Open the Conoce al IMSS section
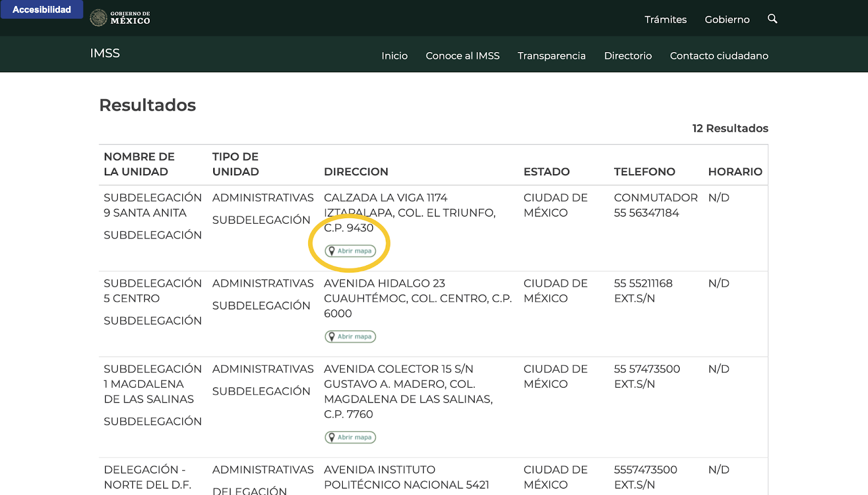 click(x=462, y=56)
